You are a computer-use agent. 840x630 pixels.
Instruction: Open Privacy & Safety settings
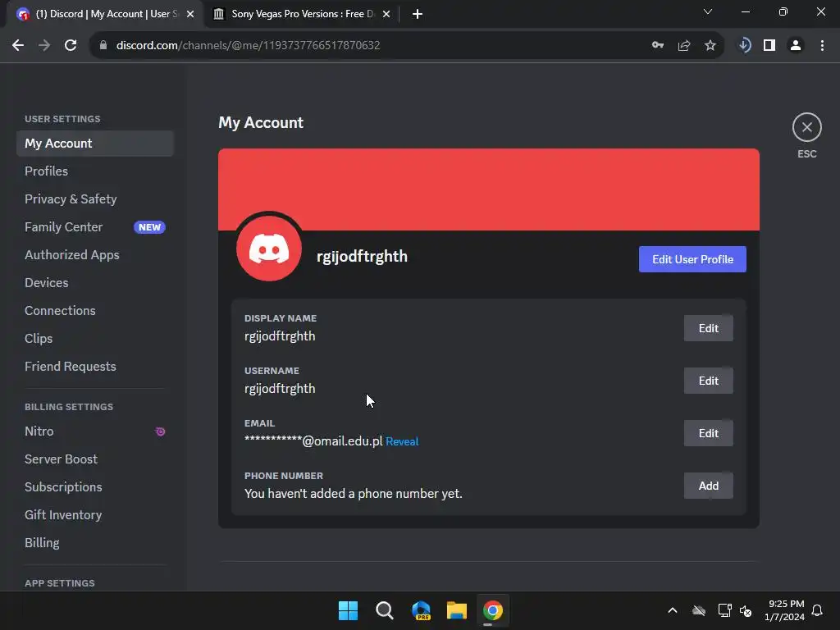[x=95, y=199]
